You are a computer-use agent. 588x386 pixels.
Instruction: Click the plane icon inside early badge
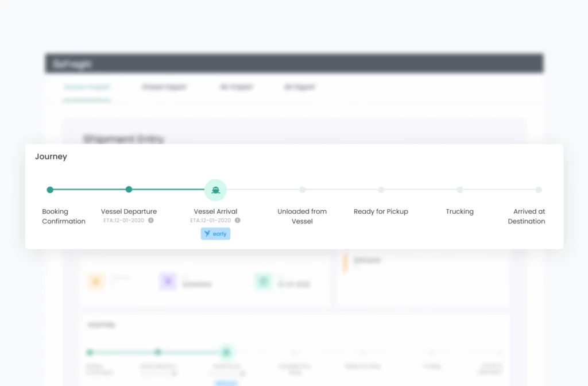coord(207,234)
